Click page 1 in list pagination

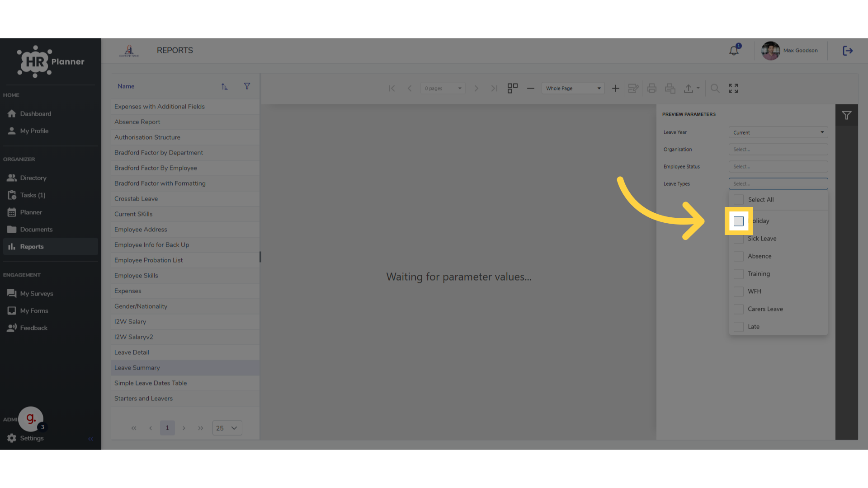point(167,428)
